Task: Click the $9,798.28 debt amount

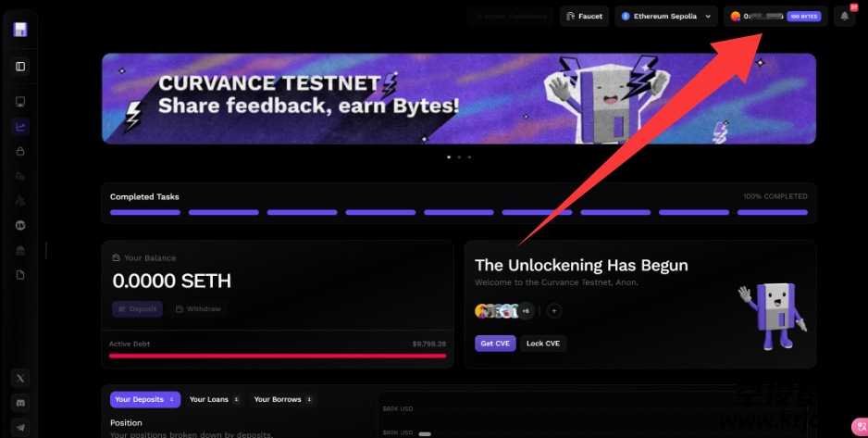Action: tap(429, 344)
